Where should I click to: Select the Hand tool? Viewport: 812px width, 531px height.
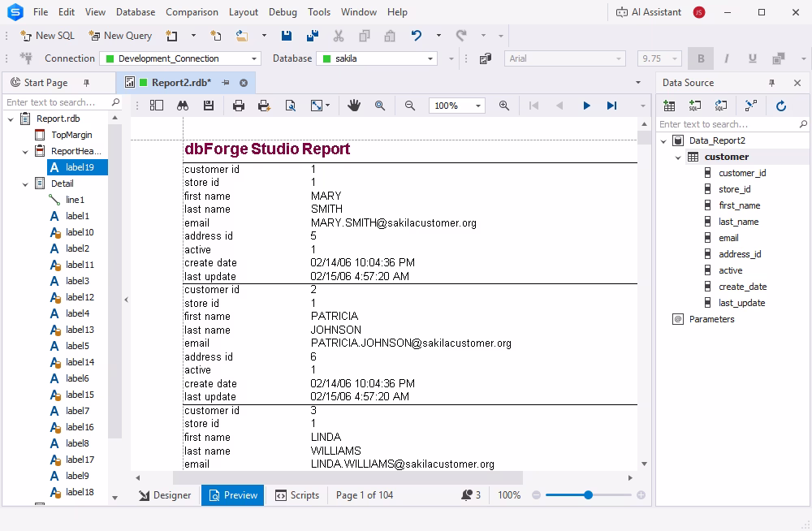pyautogui.click(x=354, y=106)
